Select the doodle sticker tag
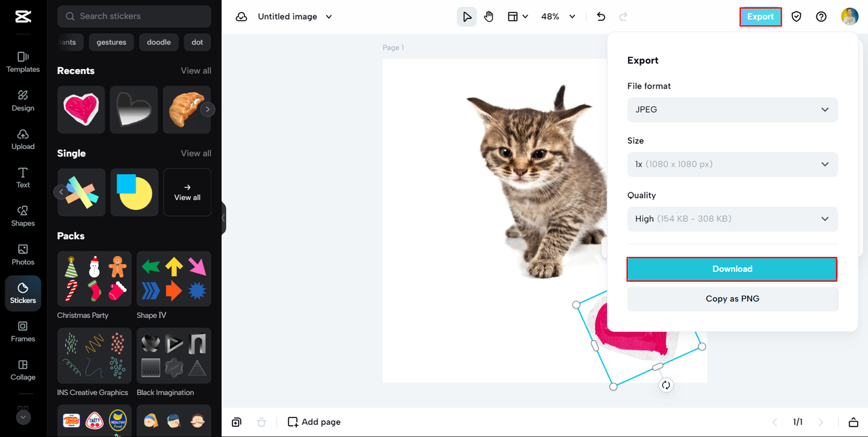 159,42
